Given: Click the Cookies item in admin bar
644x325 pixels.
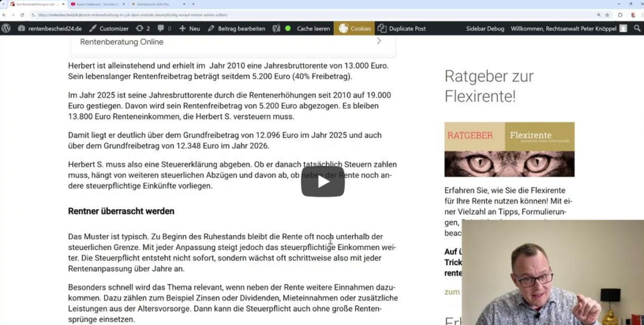Looking at the screenshot, I should (x=354, y=28).
